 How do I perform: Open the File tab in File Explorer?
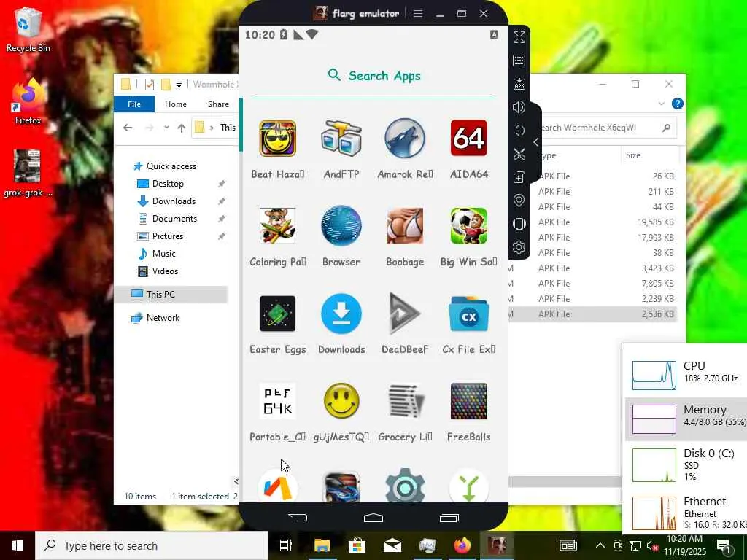134,104
